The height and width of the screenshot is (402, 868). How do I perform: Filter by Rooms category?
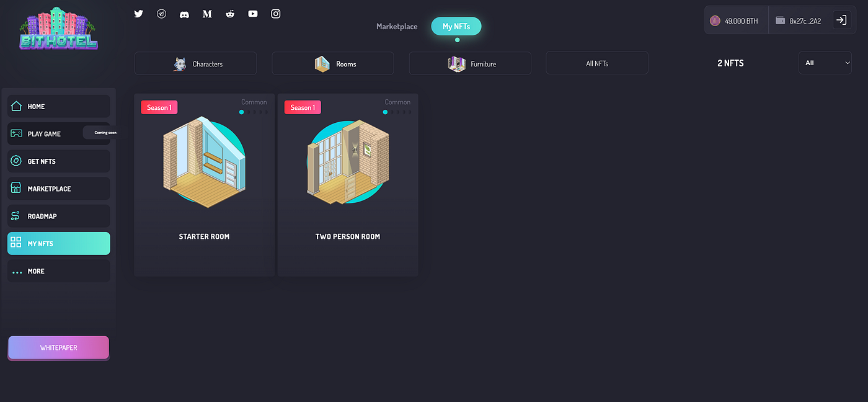[x=333, y=63]
